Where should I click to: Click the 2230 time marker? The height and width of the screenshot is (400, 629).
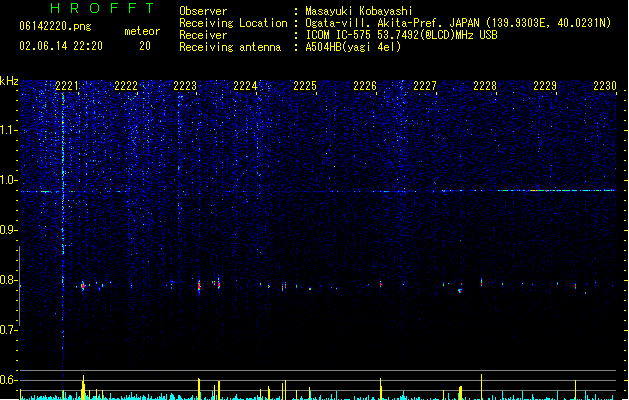point(605,86)
